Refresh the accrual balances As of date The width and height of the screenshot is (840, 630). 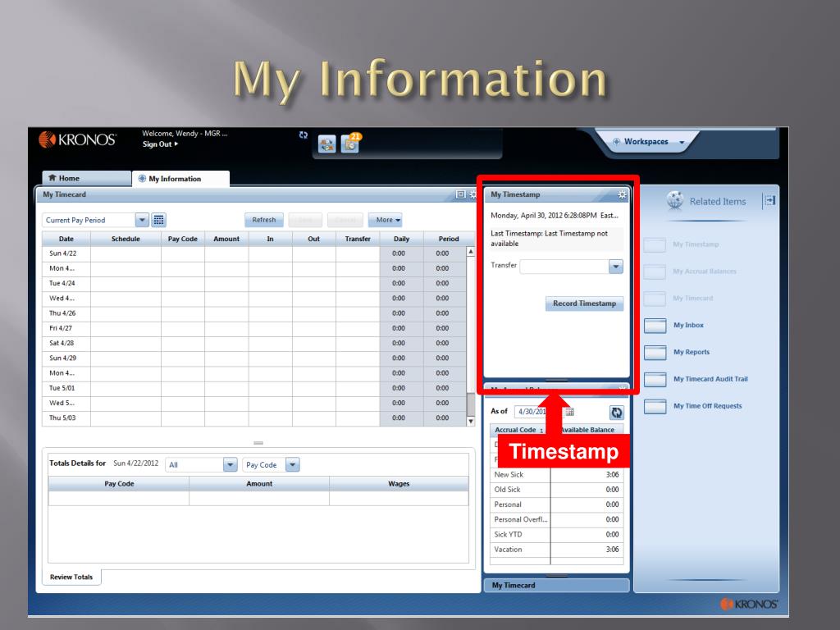[x=617, y=412]
